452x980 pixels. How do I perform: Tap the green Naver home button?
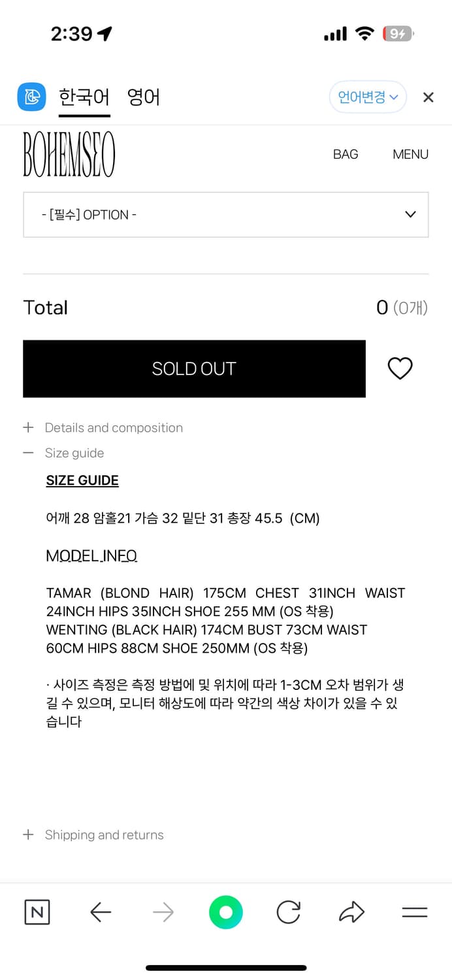225,912
